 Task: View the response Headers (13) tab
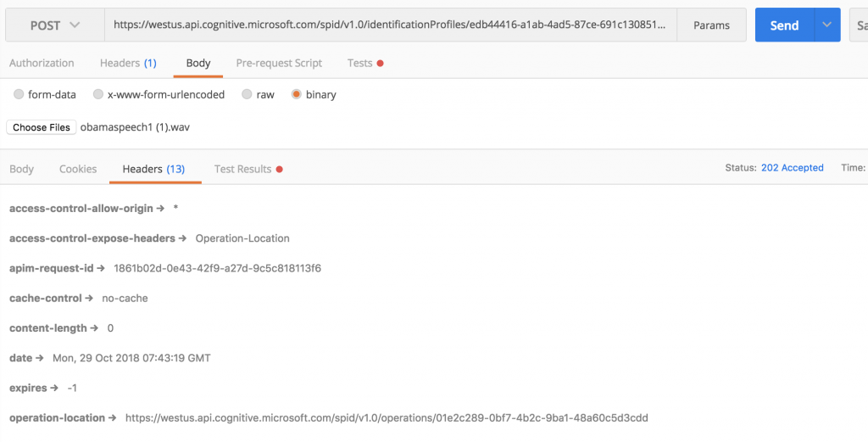154,169
